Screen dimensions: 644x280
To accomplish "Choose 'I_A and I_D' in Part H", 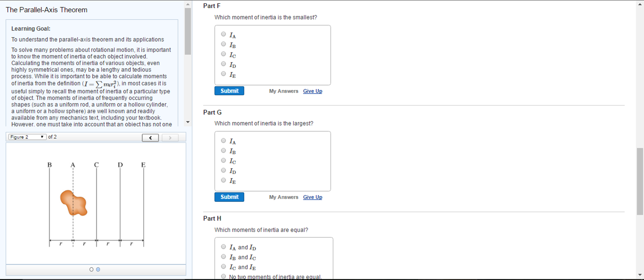I will pyautogui.click(x=223, y=246).
